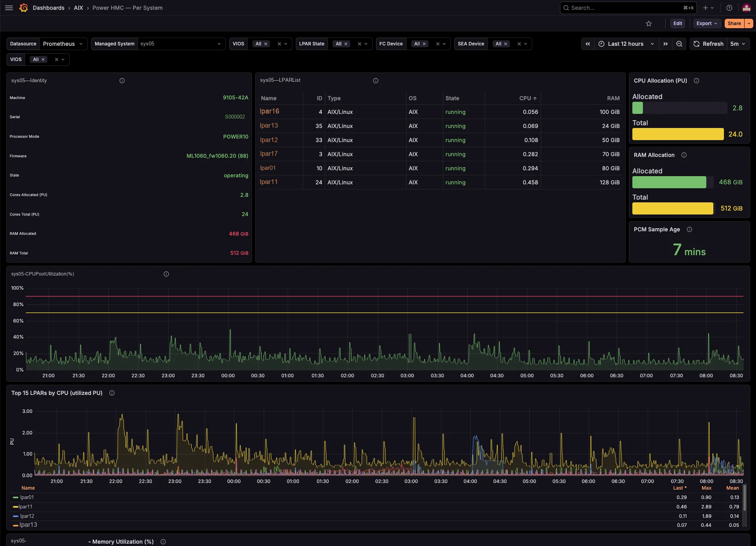Image resolution: width=756 pixels, height=546 pixels.
Task: Open the Last 12 hours time picker
Action: pos(626,44)
